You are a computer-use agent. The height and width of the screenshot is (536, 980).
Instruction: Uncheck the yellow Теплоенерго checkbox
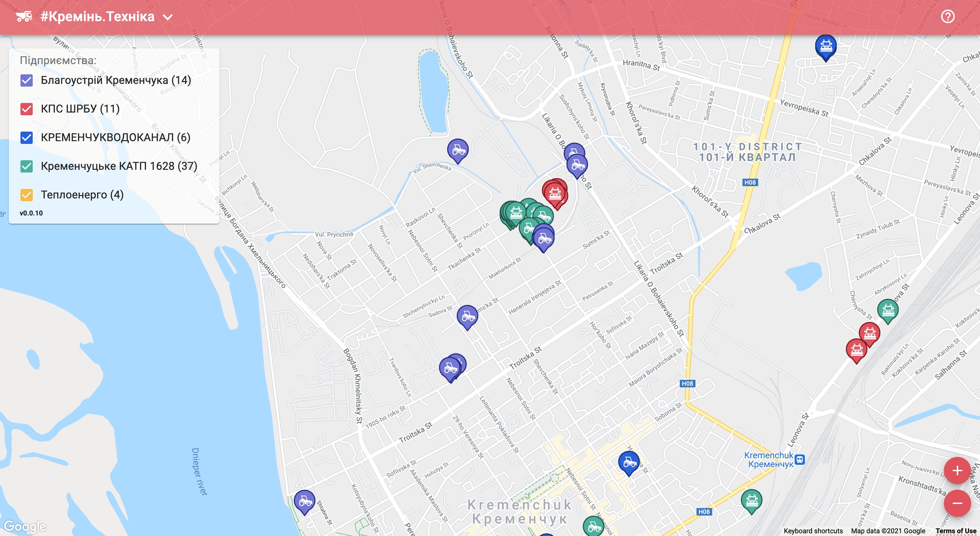pos(27,195)
